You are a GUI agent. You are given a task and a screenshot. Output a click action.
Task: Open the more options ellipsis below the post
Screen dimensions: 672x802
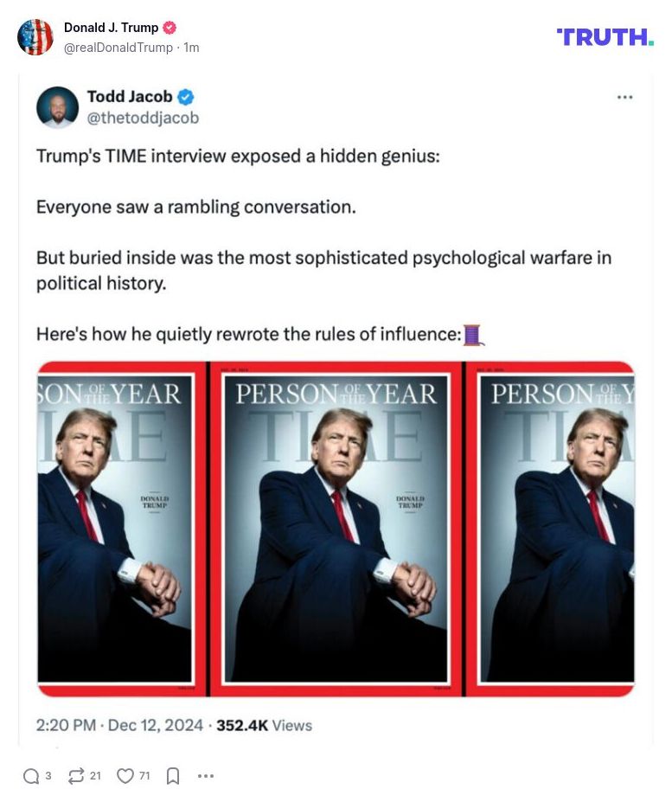[x=205, y=776]
